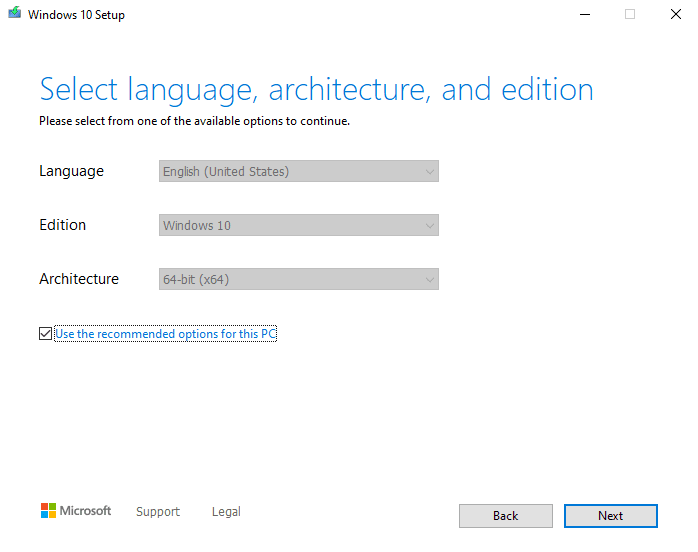Open the Architecture dropdown
698x552 pixels.
tap(299, 279)
